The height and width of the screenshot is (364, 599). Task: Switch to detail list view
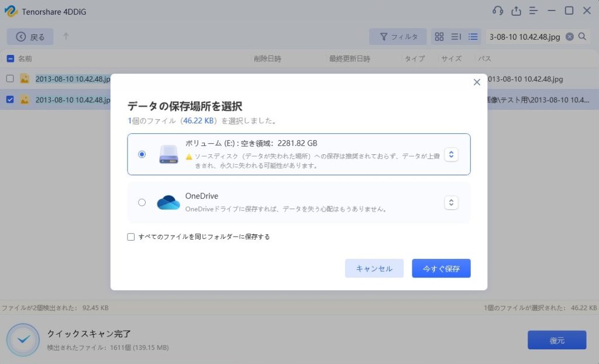pyautogui.click(x=473, y=37)
